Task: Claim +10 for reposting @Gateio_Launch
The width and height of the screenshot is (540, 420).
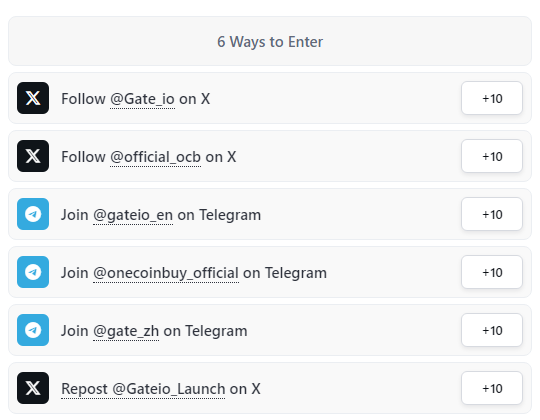Action: [x=492, y=388]
